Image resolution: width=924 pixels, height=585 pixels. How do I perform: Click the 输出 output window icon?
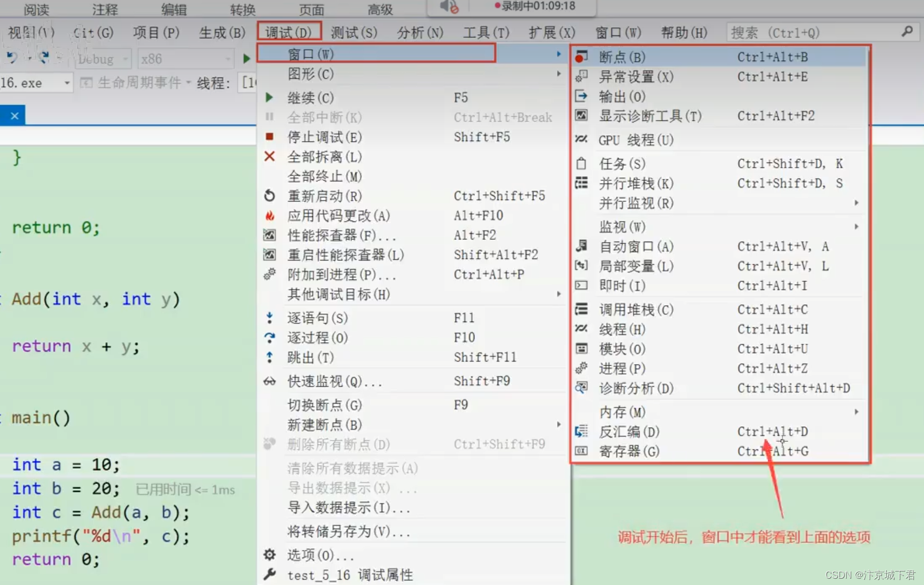click(x=581, y=96)
